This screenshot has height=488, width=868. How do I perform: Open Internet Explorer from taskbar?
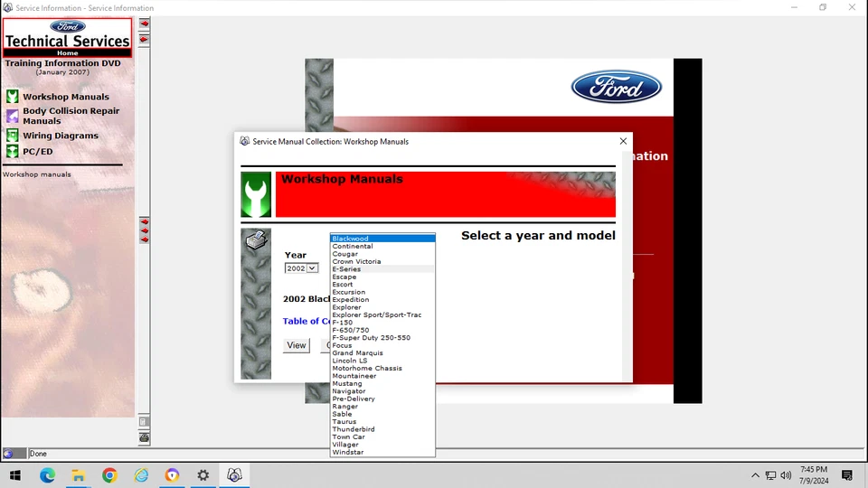(141, 475)
